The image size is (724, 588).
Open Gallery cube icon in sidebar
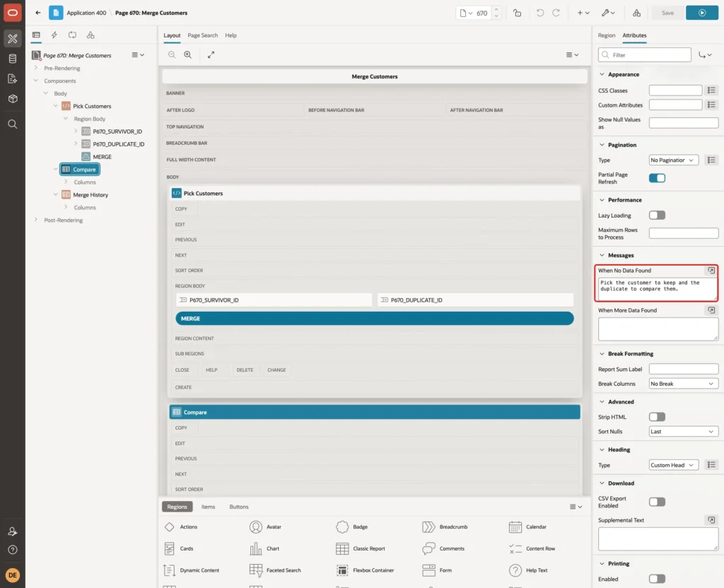[x=13, y=99]
